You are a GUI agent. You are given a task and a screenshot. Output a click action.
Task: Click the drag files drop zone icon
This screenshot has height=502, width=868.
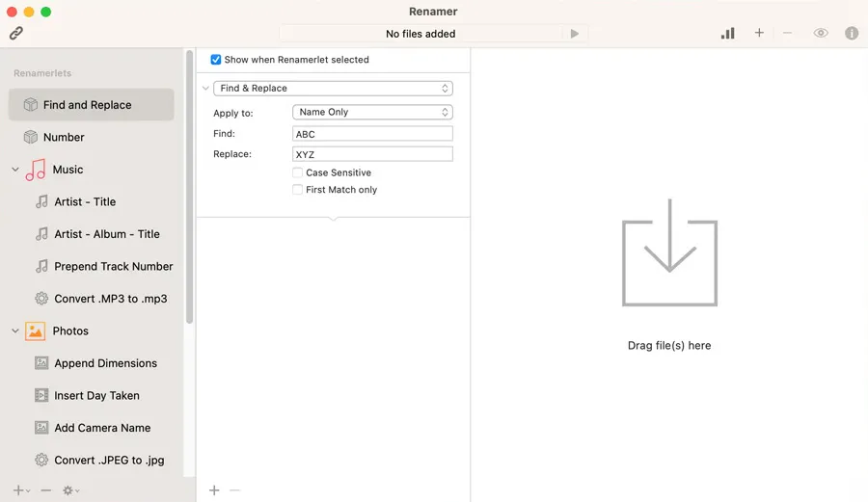tap(669, 253)
